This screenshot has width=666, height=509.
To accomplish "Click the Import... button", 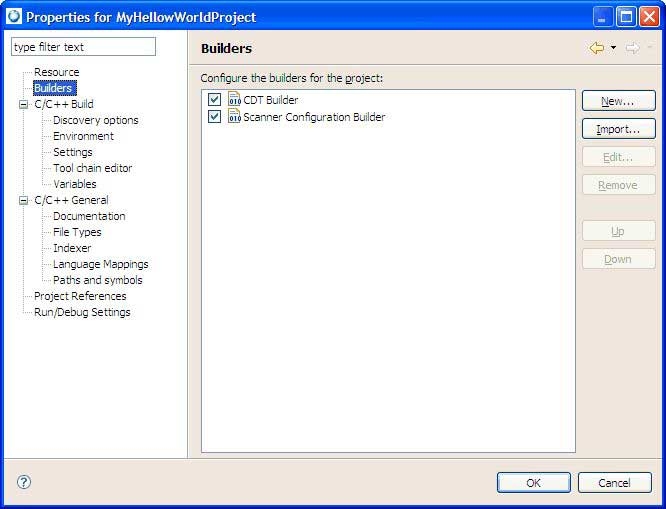I will 618,129.
